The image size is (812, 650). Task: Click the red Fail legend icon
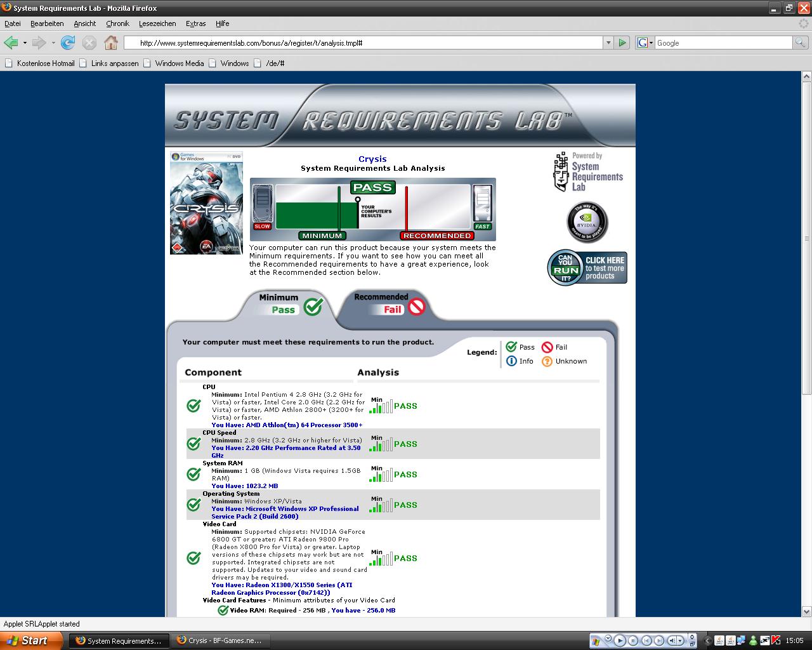click(x=547, y=347)
